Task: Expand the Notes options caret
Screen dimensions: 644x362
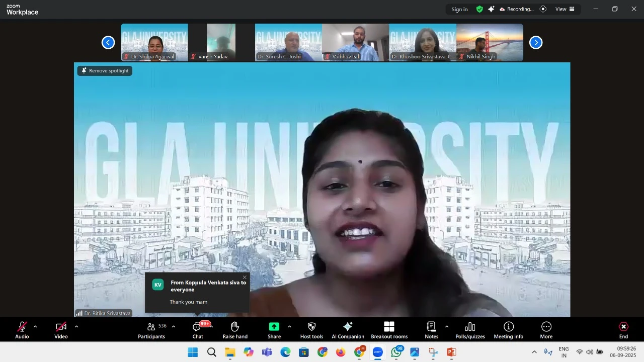Action: pyautogui.click(x=447, y=327)
